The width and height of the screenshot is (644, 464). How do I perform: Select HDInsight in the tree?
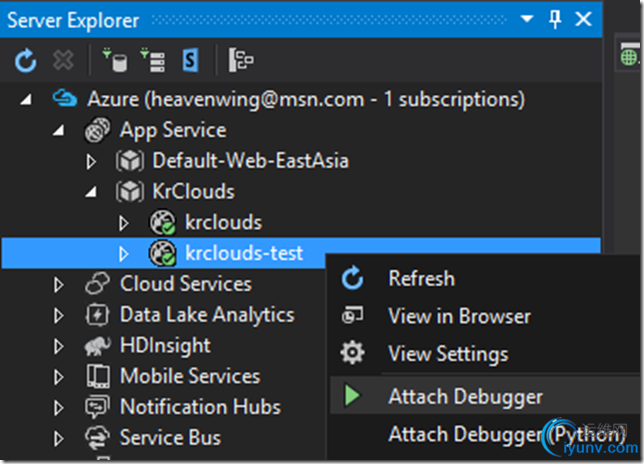coord(165,346)
